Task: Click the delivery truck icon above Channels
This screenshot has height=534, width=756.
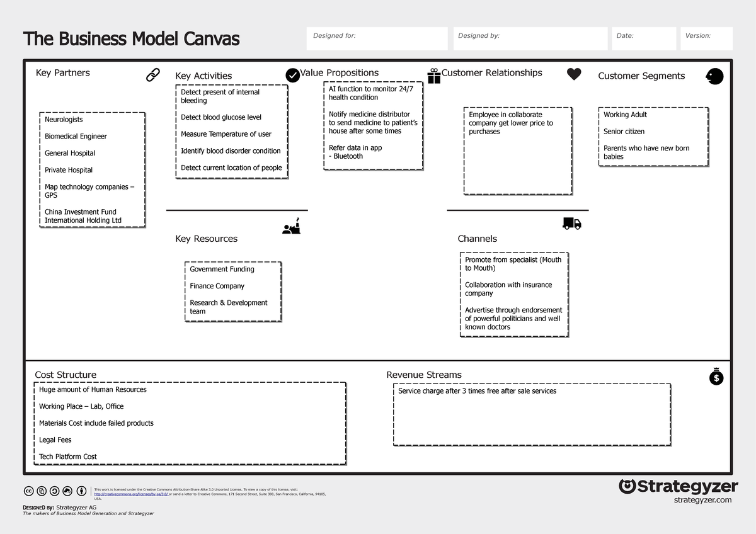Action: 572,224
